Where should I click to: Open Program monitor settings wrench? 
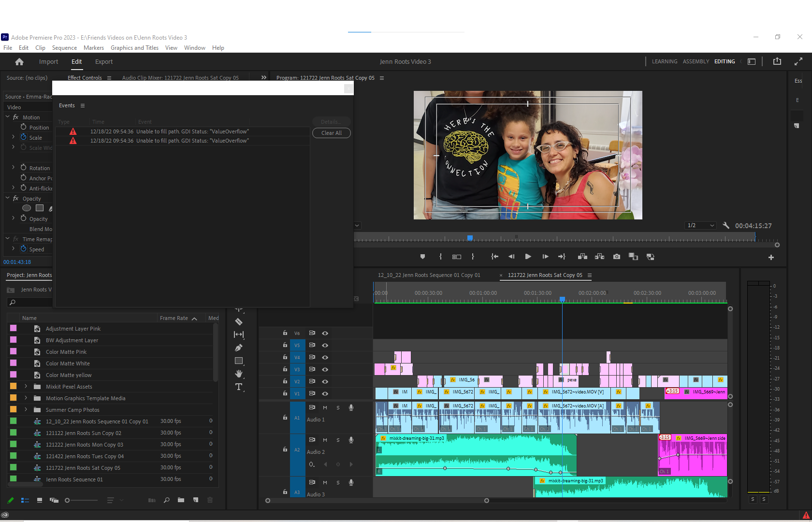pyautogui.click(x=726, y=225)
